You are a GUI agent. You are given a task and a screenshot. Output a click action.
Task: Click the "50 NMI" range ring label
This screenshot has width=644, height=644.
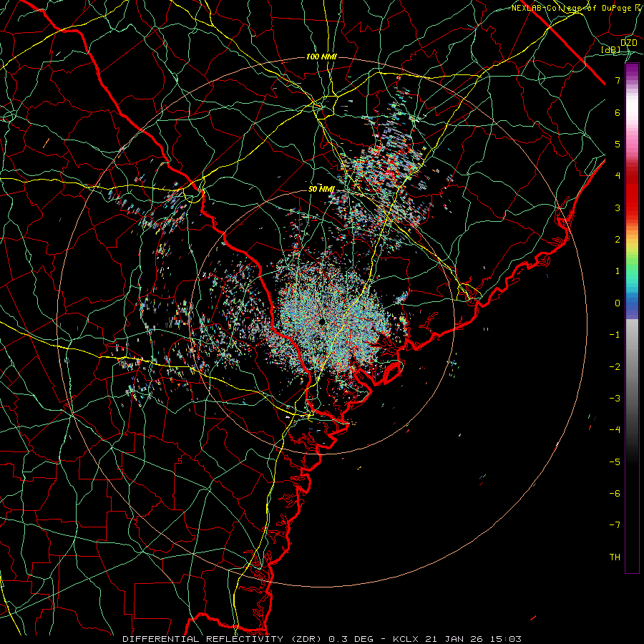[321, 189]
